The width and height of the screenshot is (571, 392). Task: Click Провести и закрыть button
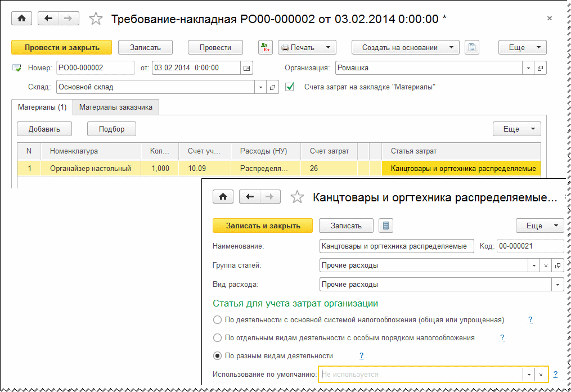coord(62,48)
